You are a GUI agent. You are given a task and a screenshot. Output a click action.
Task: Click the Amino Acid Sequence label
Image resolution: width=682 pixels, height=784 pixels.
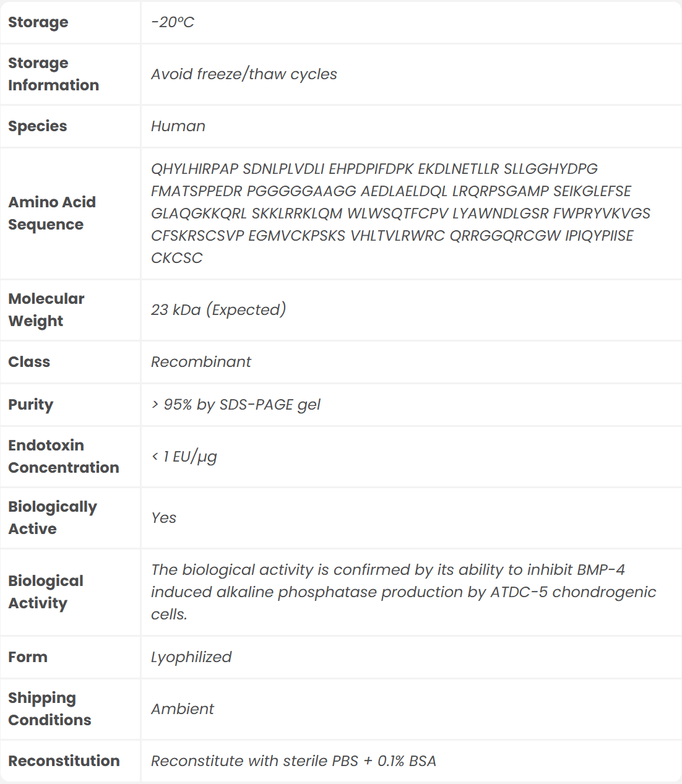pyautogui.click(x=52, y=213)
